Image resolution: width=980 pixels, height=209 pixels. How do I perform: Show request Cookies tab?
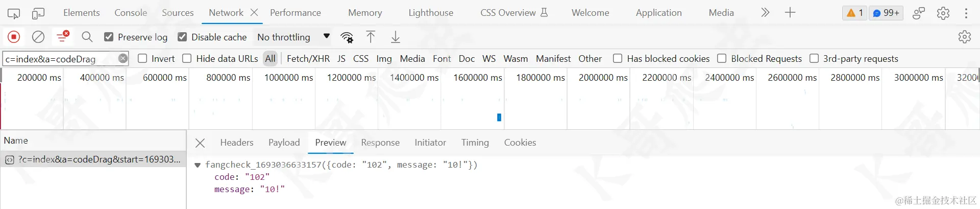[520, 143]
